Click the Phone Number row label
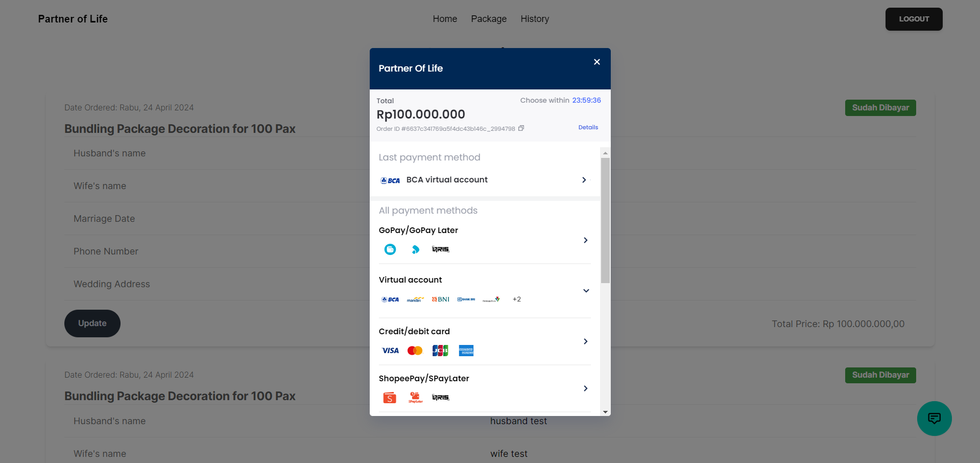This screenshot has width=980, height=463. (x=106, y=251)
